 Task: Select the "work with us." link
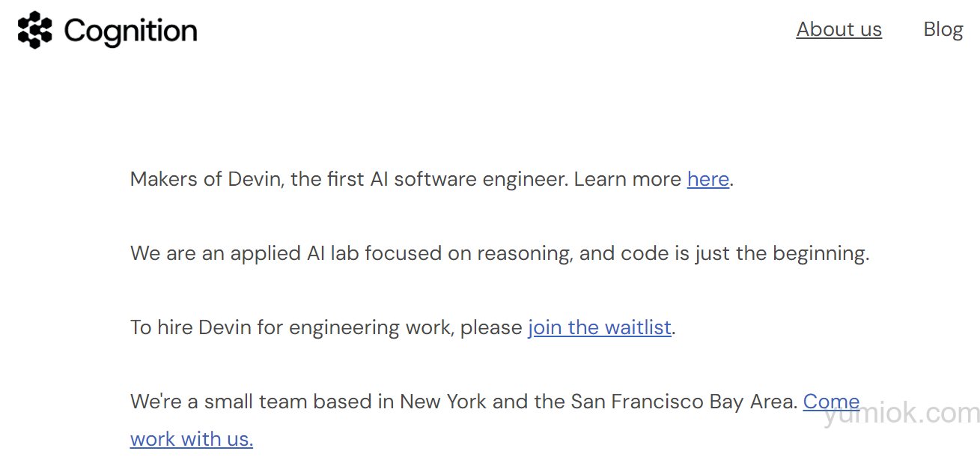coord(192,438)
